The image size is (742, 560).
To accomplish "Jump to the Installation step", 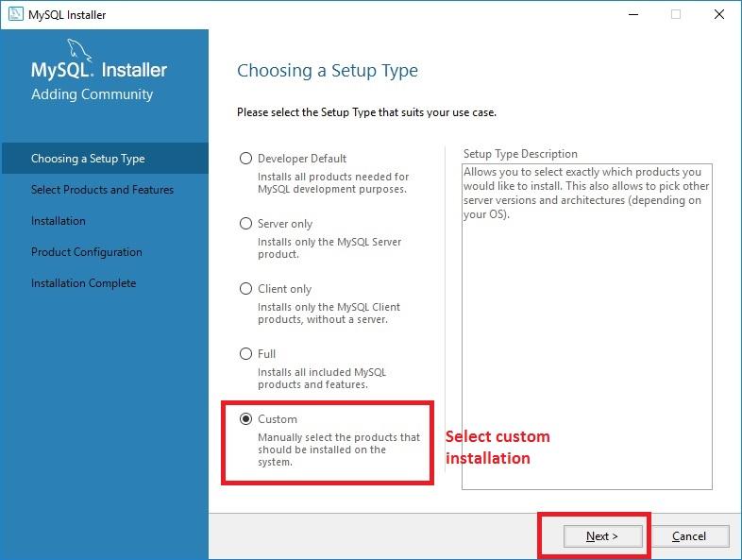I will pos(59,221).
